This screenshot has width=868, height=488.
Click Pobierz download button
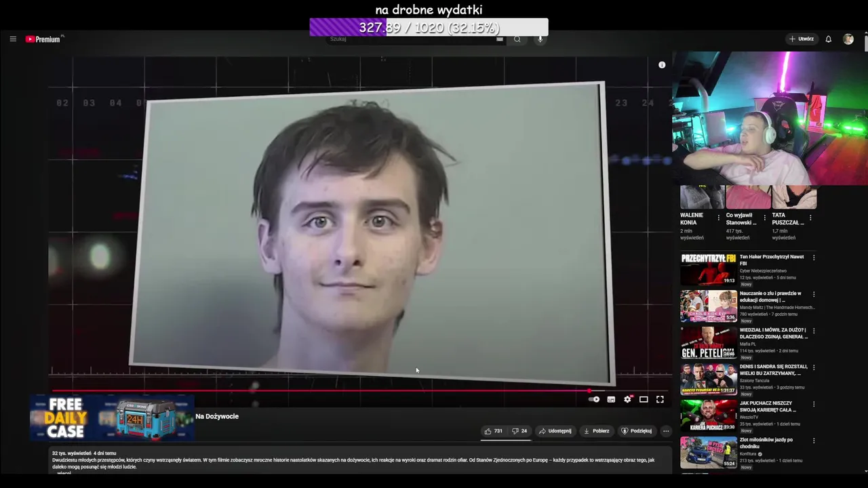596,431
